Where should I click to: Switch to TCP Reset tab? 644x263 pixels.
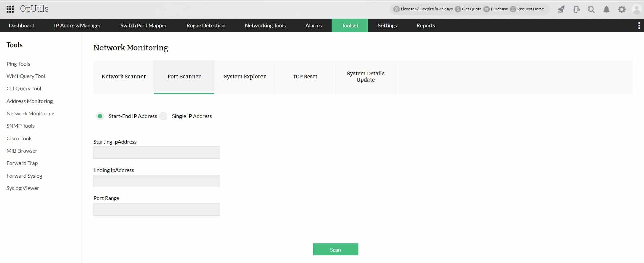pyautogui.click(x=305, y=77)
